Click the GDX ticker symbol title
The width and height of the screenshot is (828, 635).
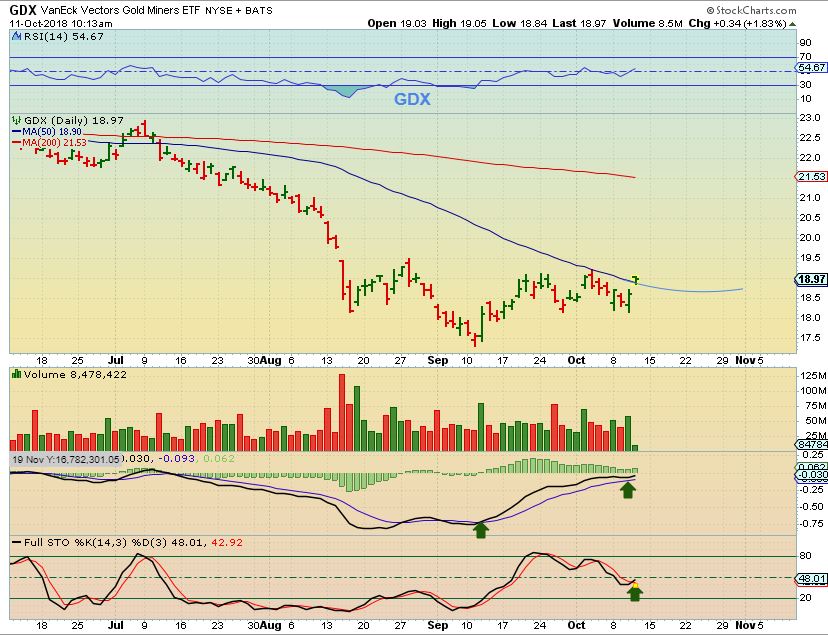tap(23, 10)
